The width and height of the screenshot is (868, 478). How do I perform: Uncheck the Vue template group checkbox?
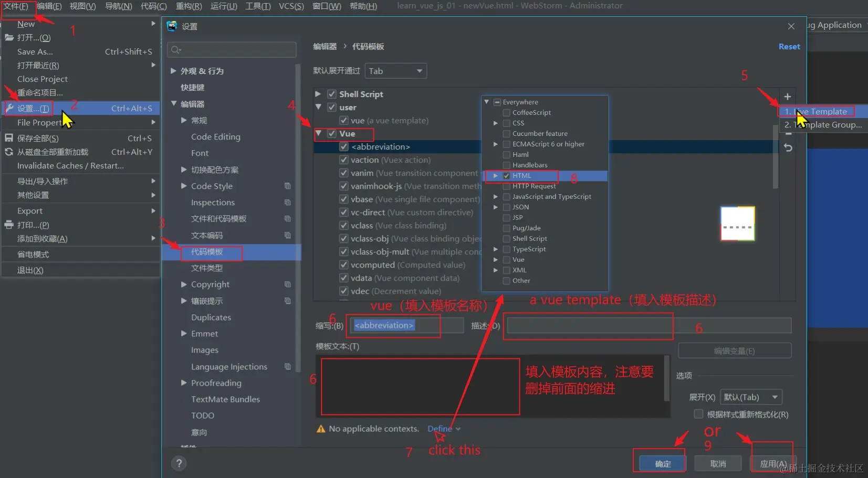point(332,133)
